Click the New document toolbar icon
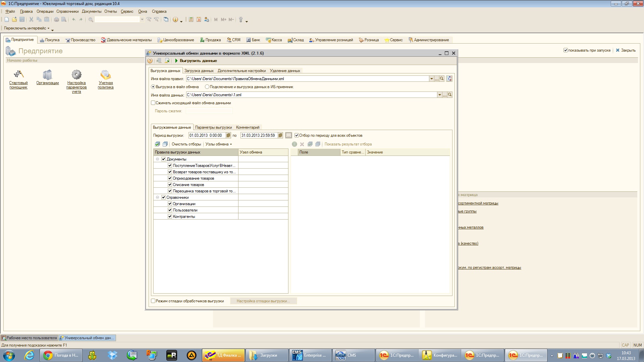The height and width of the screenshot is (362, 644). tap(7, 20)
